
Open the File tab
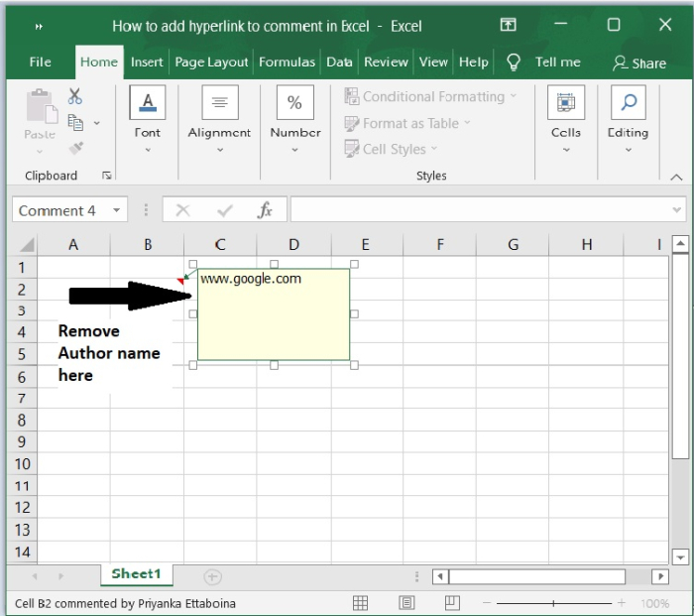point(41,62)
